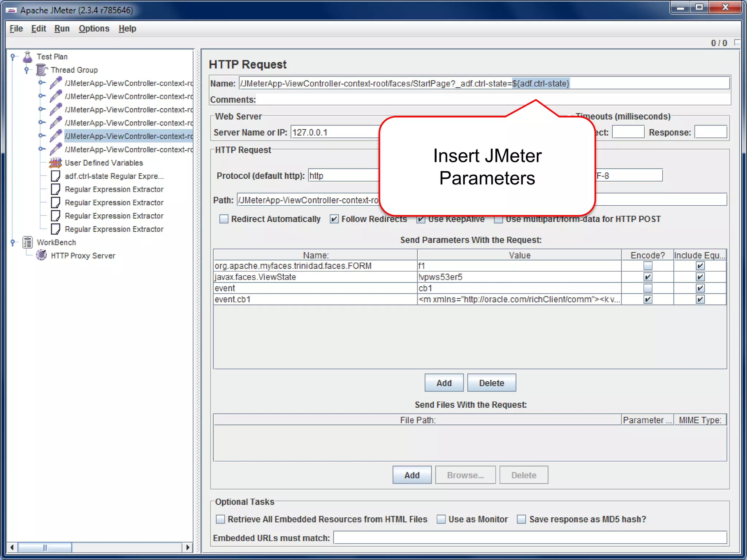Expand the fourth HTTP sampler node handle
The image size is (747, 560).
point(42,122)
